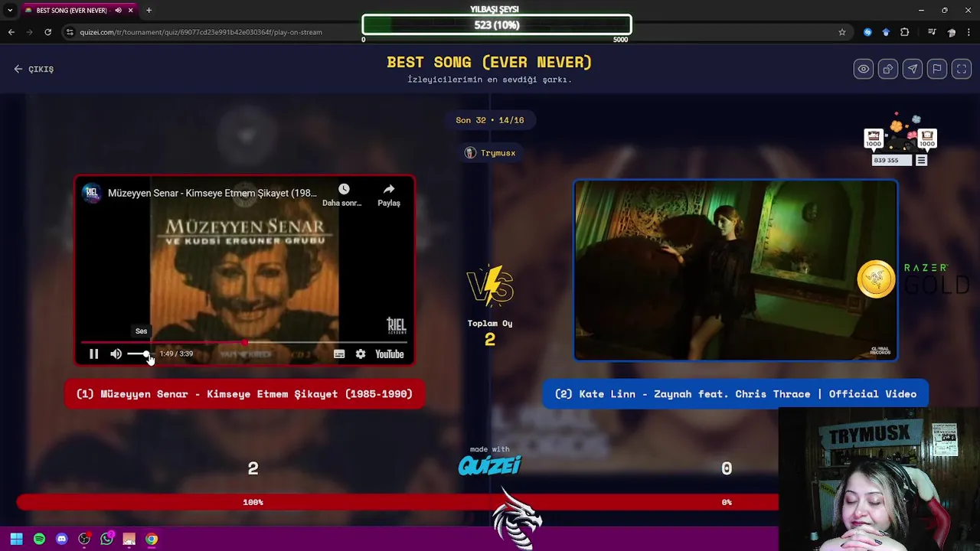The height and width of the screenshot is (551, 980).
Task: Mute the tab via speaker icon
Action: click(118, 11)
